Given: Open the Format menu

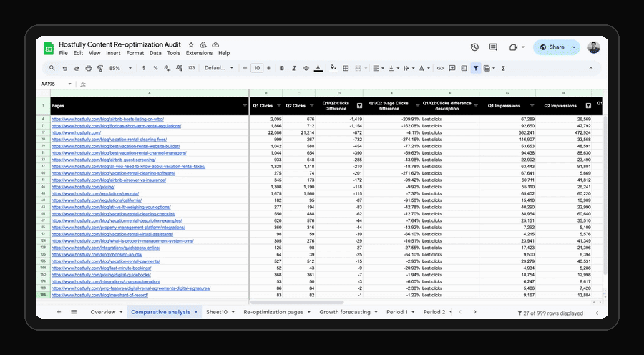Looking at the screenshot, I should [135, 53].
